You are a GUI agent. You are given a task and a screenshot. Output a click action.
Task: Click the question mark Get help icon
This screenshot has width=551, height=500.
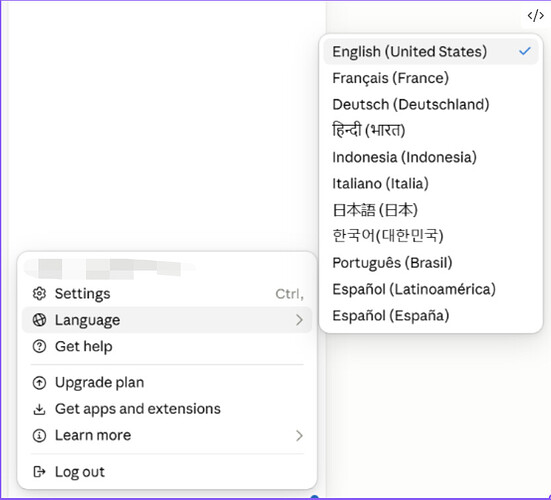point(39,346)
